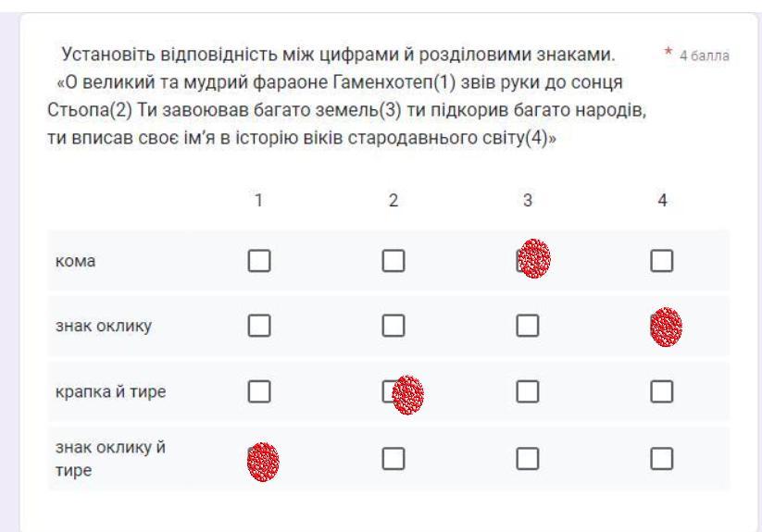Screen dimensions: 762x532
Task: Tick 'кома' checkbox in column 3
Action: (x=526, y=262)
